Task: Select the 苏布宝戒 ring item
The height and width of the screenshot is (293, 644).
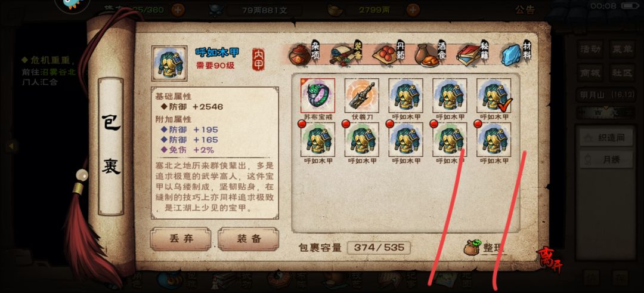Action: 317,95
